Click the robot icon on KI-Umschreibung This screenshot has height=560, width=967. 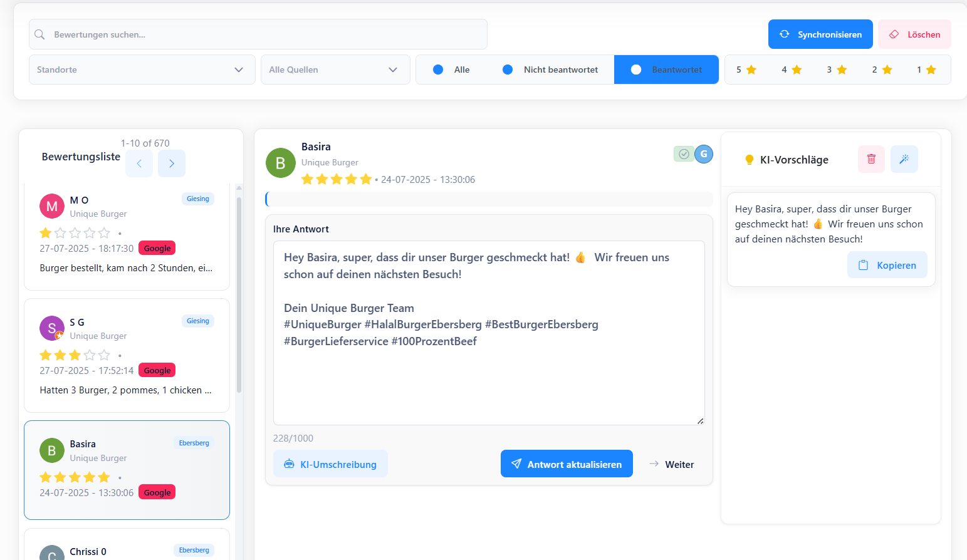289,464
